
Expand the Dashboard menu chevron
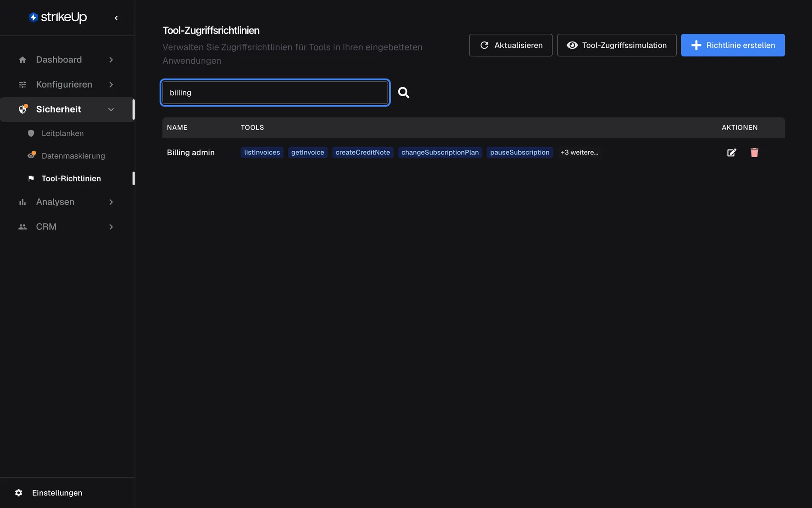click(111, 60)
